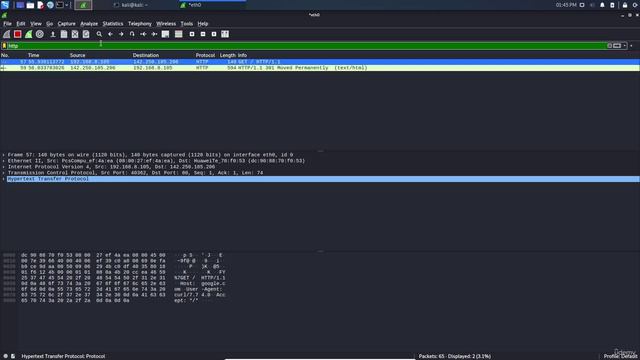This screenshot has height=360, width=640.
Task: Jump to the first packet
Action: tap(143, 34)
